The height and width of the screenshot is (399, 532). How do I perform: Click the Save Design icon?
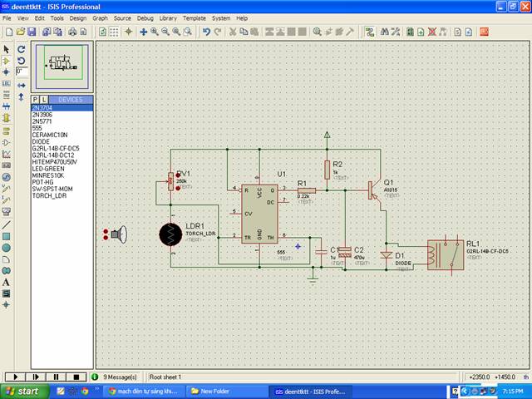coord(32,32)
